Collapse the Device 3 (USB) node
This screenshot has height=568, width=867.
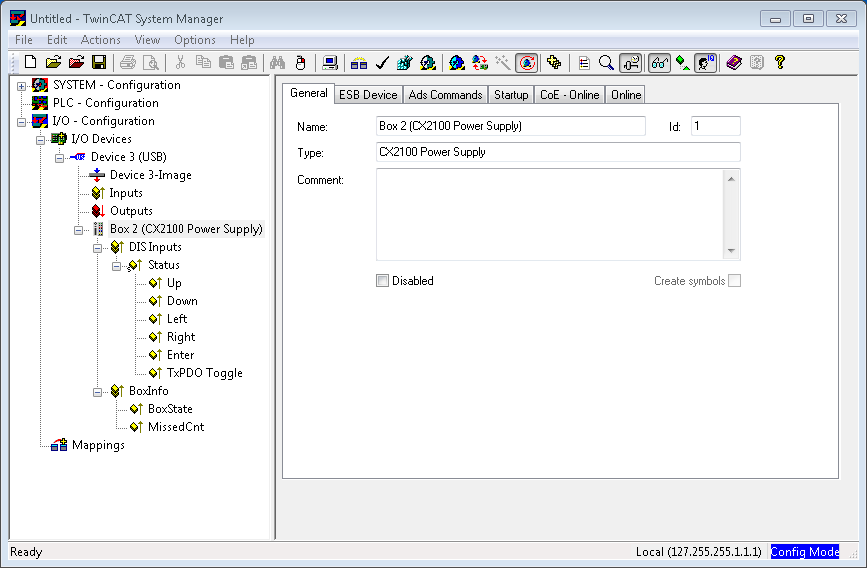pyautogui.click(x=59, y=158)
